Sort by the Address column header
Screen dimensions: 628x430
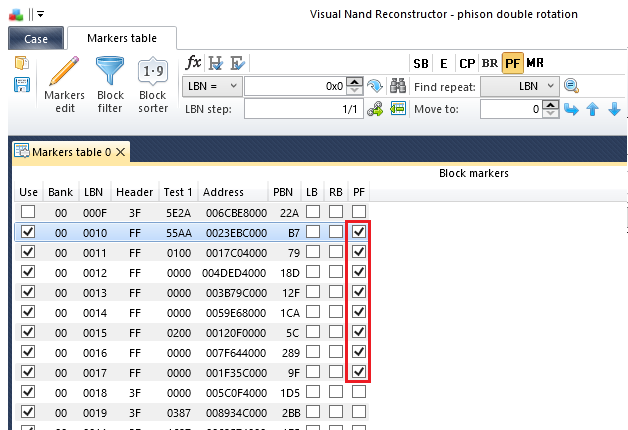232,192
